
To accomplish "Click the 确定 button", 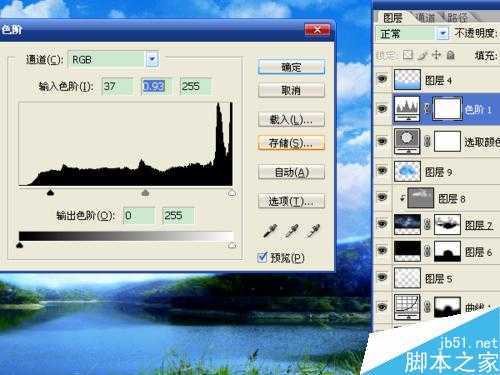I will click(291, 67).
